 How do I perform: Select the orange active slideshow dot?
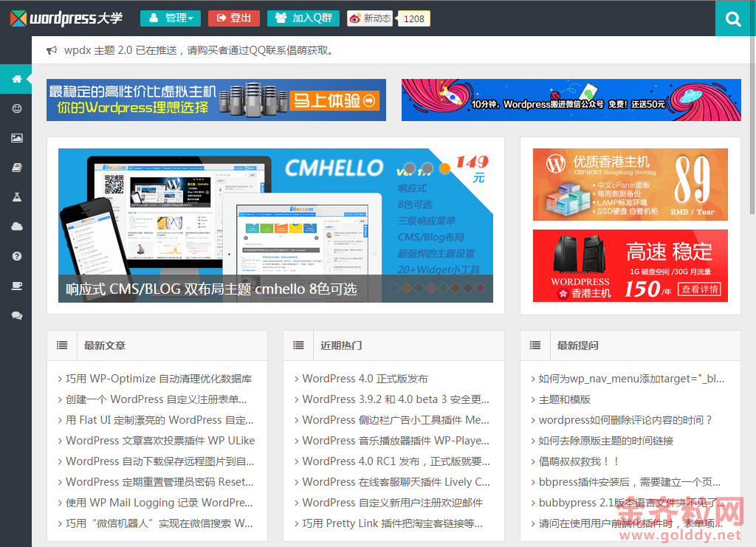click(x=445, y=168)
